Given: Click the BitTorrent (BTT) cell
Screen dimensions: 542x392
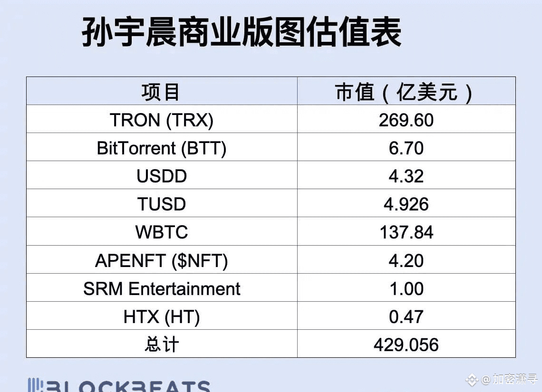Looking at the screenshot, I should point(161,148).
